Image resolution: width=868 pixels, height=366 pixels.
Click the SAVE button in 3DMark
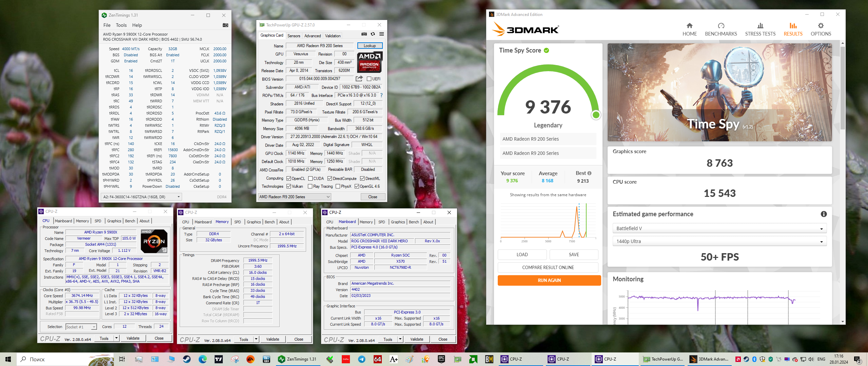[x=574, y=255]
